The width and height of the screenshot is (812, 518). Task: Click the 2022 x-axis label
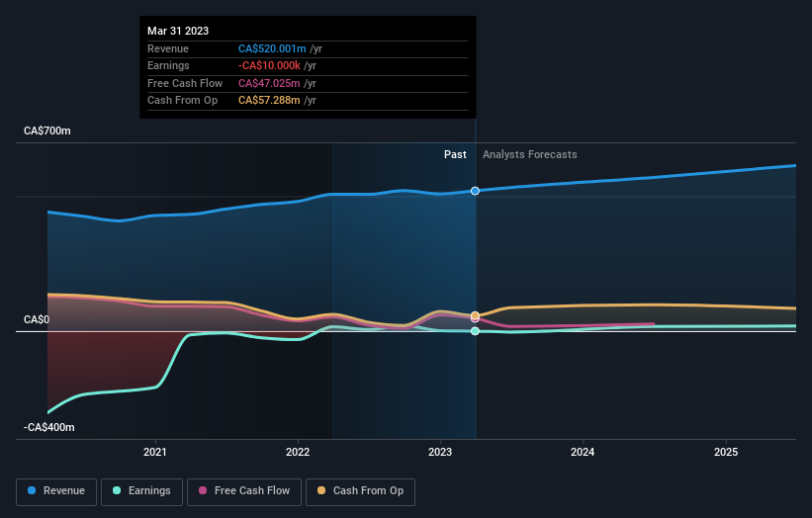[x=298, y=453]
